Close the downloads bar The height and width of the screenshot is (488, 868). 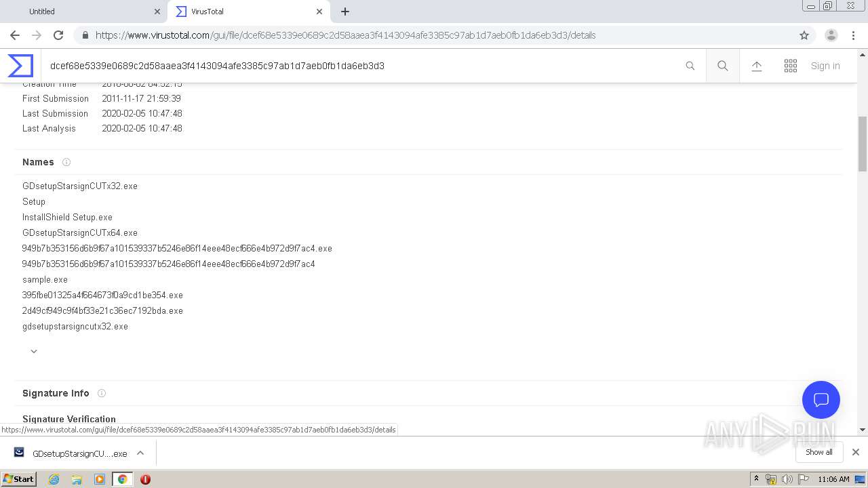pos(856,452)
